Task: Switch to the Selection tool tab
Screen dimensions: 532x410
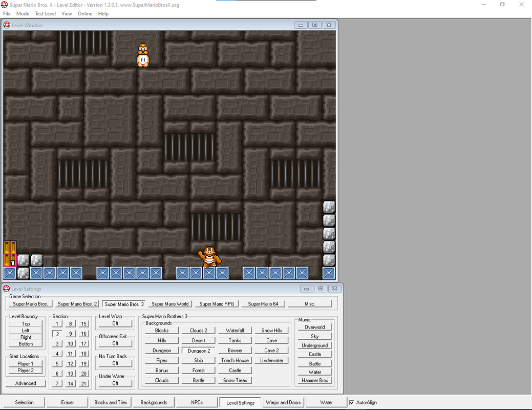Action: click(x=25, y=402)
